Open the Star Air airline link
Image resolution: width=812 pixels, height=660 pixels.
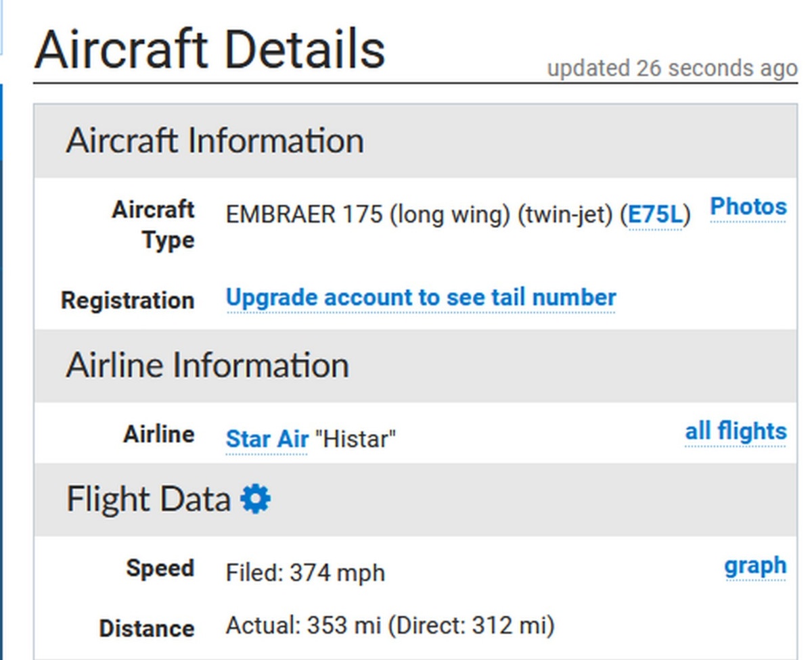(267, 439)
